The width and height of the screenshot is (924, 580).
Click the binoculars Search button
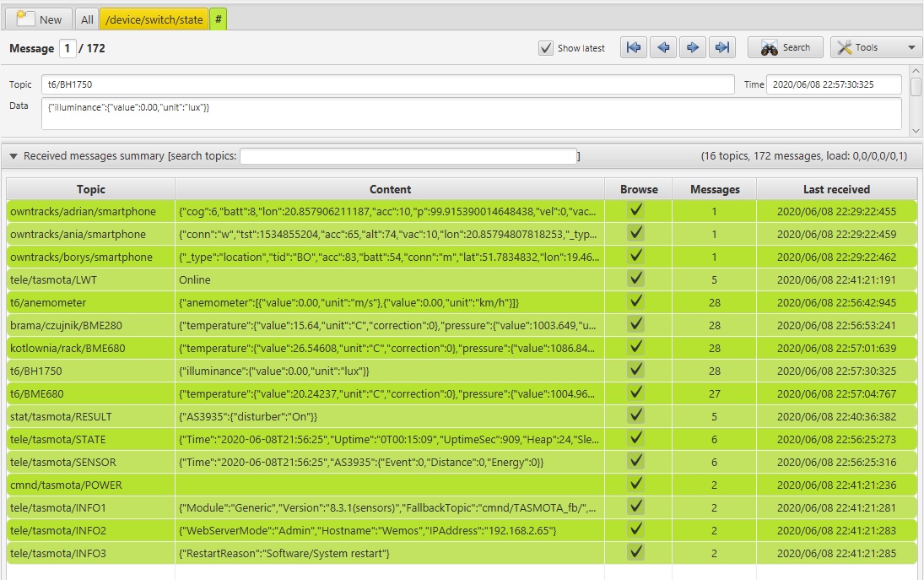tap(786, 48)
